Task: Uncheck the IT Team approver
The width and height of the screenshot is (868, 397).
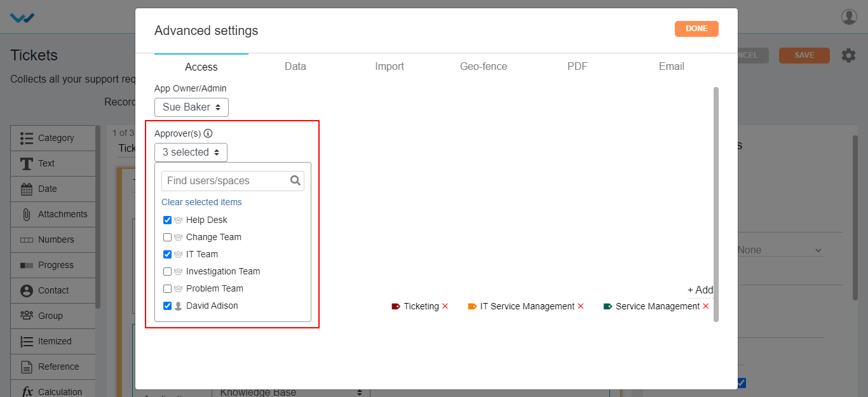Action: tap(167, 254)
